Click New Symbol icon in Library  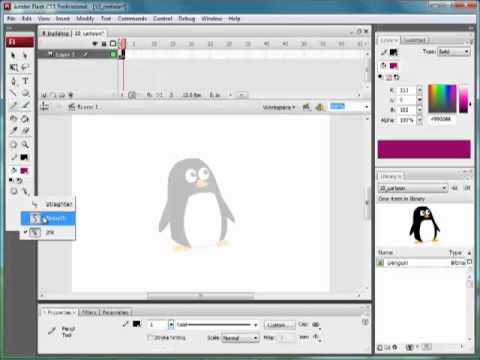[380, 347]
